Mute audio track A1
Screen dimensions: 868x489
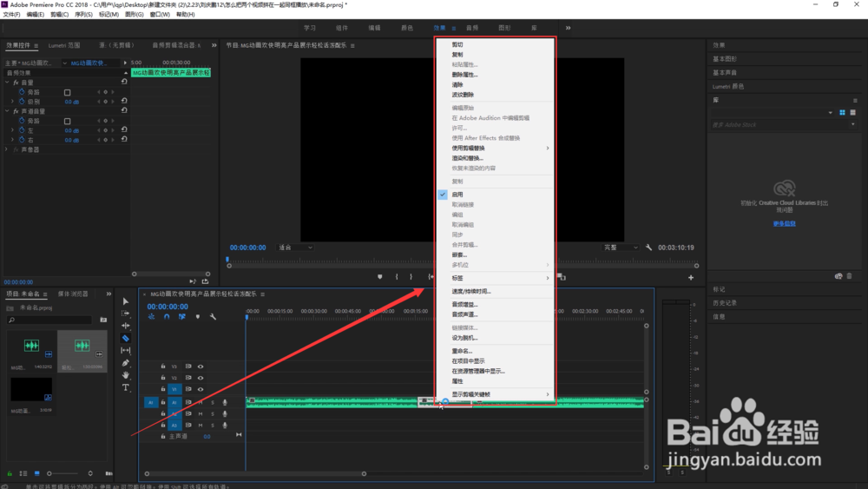[201, 403]
